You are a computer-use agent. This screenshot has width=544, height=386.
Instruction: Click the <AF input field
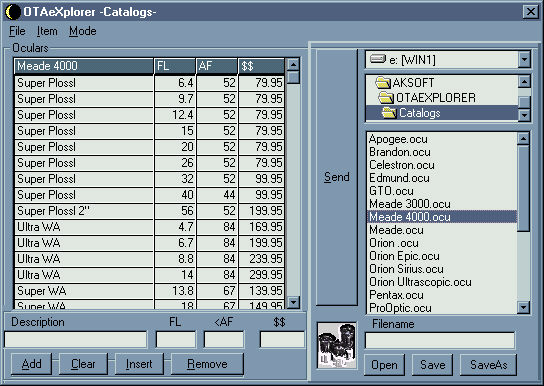click(224, 340)
